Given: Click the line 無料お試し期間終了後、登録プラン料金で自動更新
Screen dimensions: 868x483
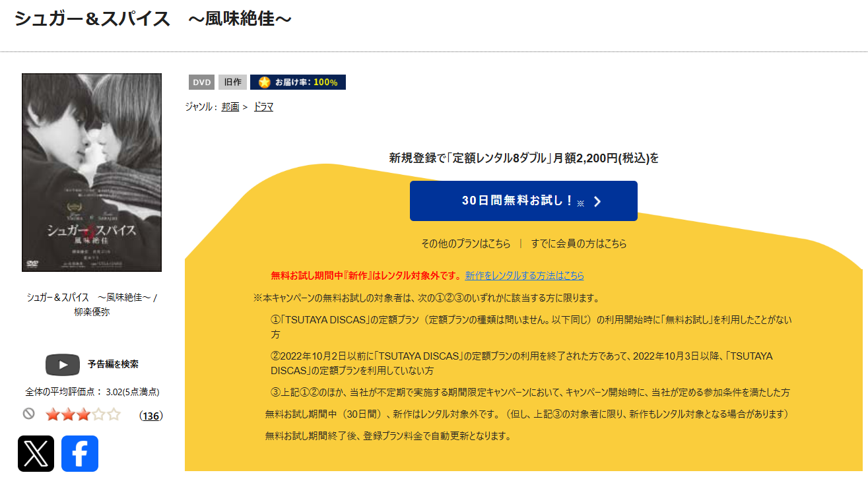Looking at the screenshot, I should tap(388, 436).
